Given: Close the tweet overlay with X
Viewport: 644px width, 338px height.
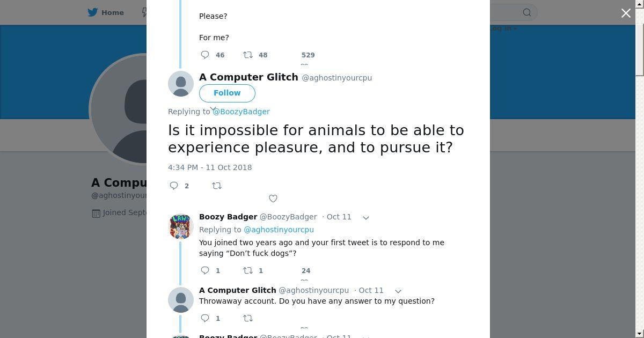Looking at the screenshot, I should coord(626,13).
